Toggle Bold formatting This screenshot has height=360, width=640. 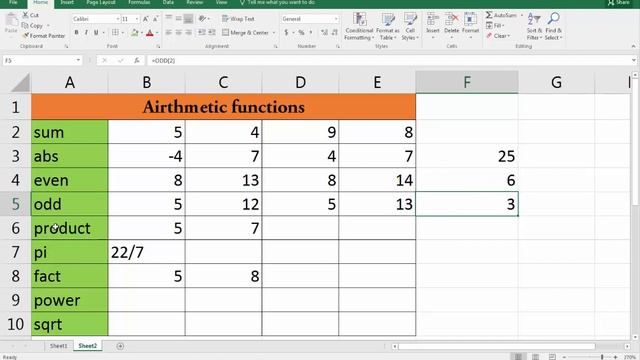[76, 32]
